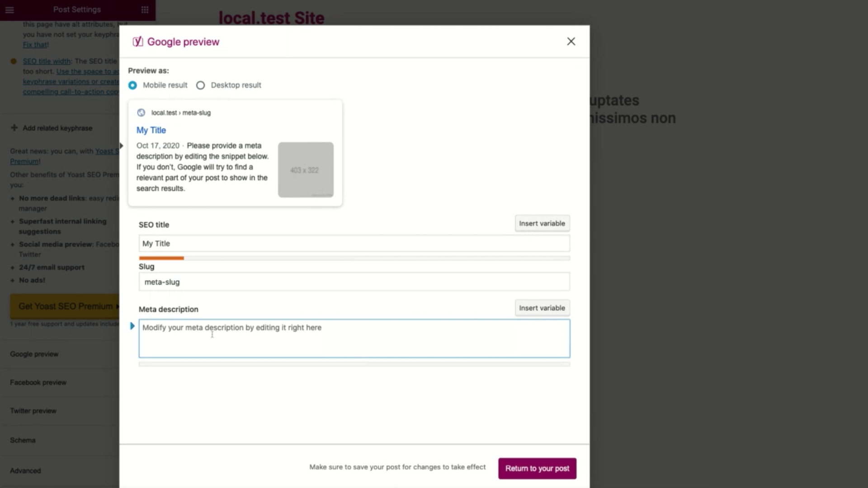Close the Google preview modal with X
Viewport: 868px width, 488px height.
[571, 42]
